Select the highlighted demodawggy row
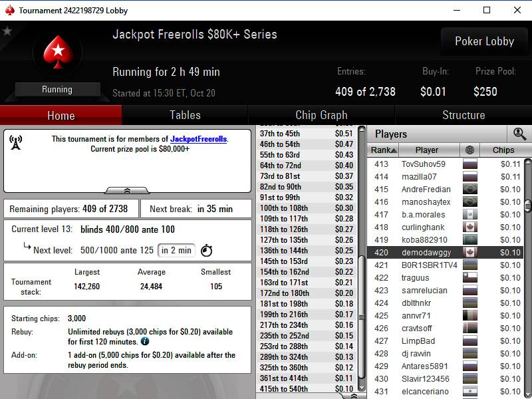 (x=445, y=253)
